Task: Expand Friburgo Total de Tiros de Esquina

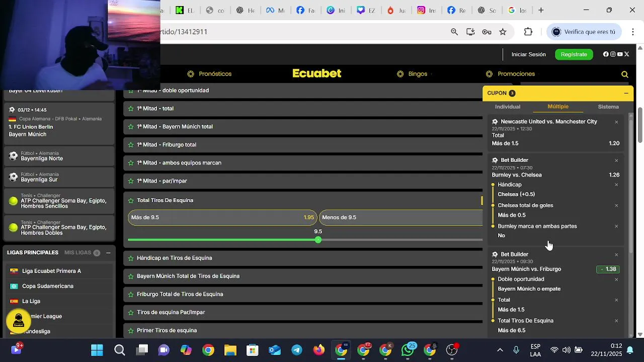Action: coord(303,294)
